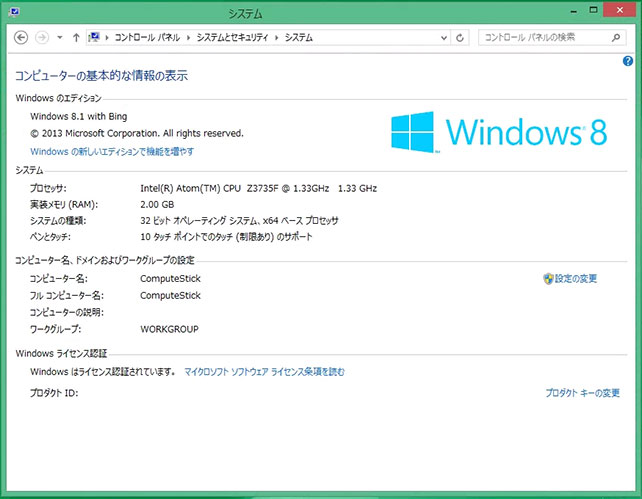This screenshot has height=499, width=642.
Task: Go up one folder level
Action: click(x=76, y=38)
